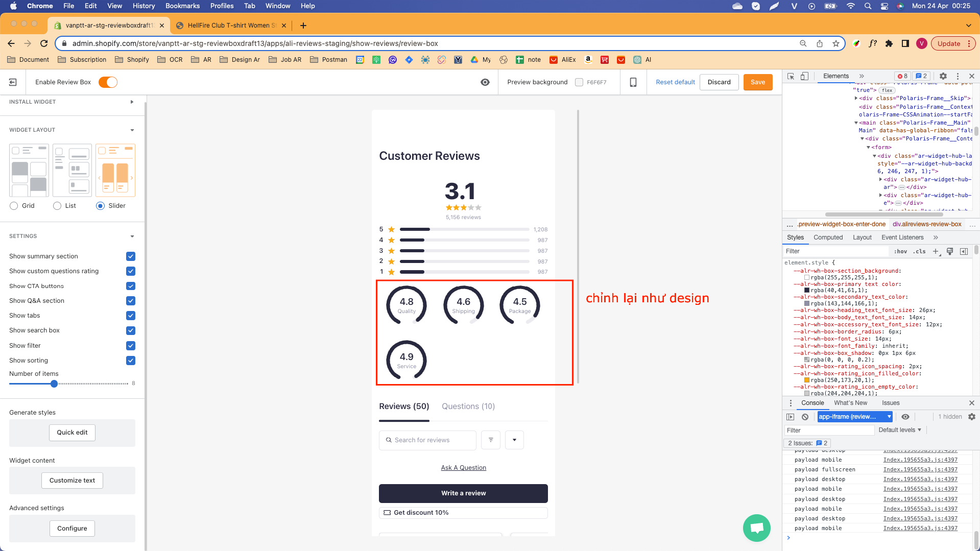Toggle the DevTools device toolbar icon
The width and height of the screenshot is (980, 551).
[804, 76]
